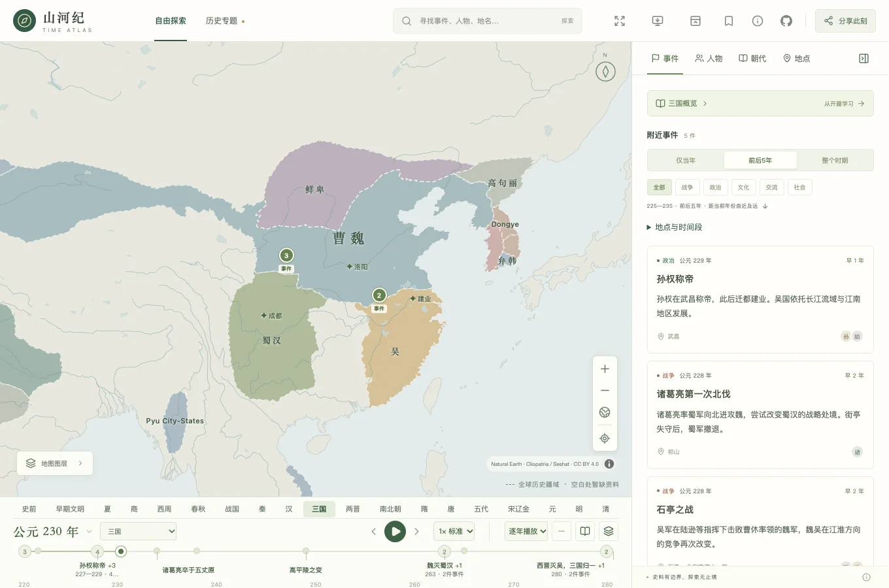Reset map north with compass icon

tap(605, 71)
